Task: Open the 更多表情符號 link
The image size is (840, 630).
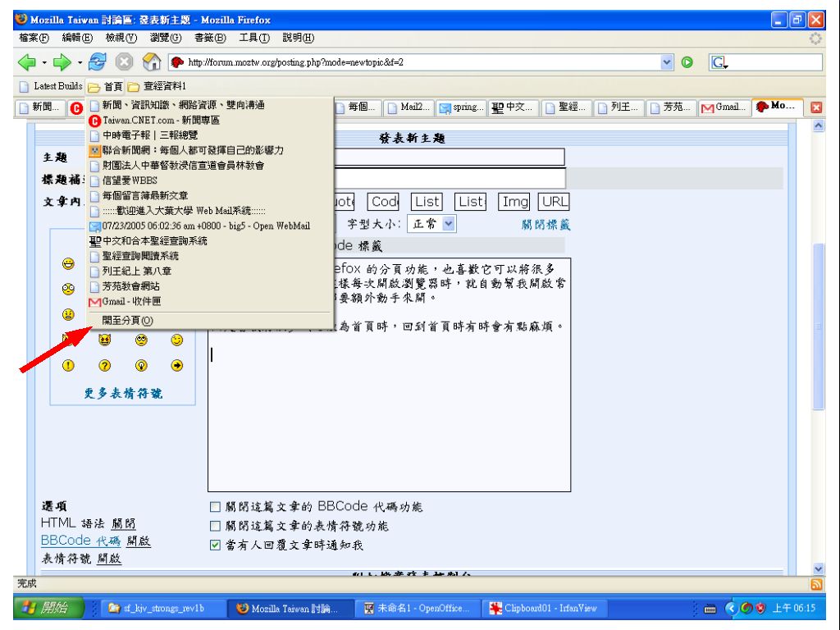Action: click(x=123, y=393)
